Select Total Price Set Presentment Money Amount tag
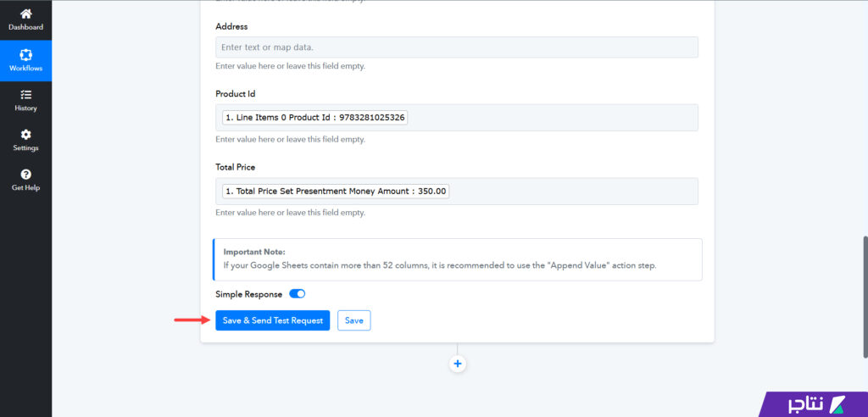 [x=336, y=192]
